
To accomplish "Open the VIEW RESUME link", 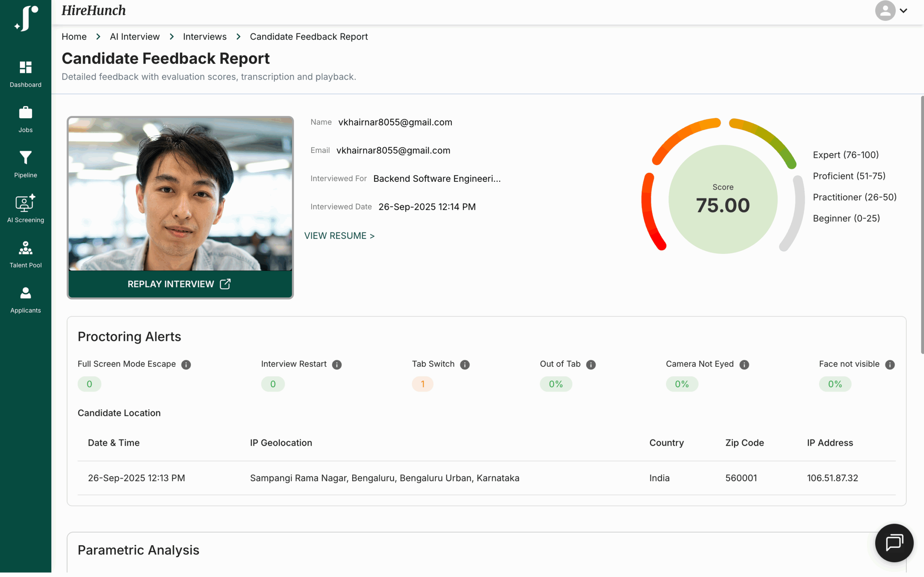I will point(339,235).
